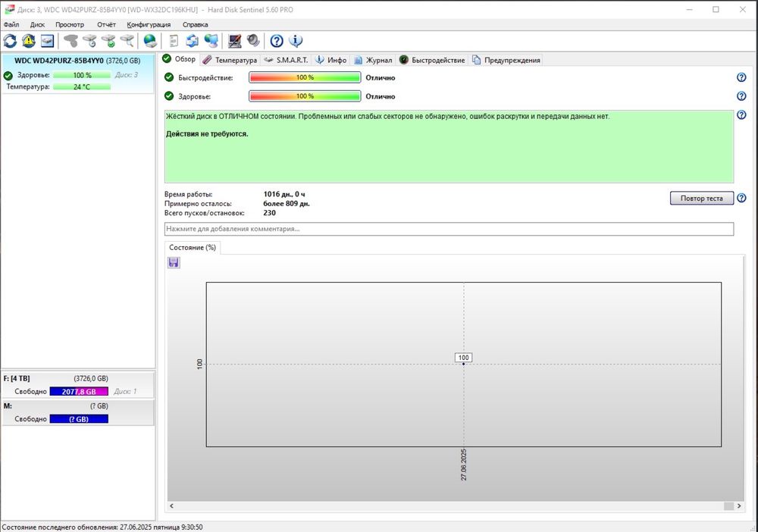The width and height of the screenshot is (758, 532).
Task: Click the toolbar info bubble icon
Action: 296,41
